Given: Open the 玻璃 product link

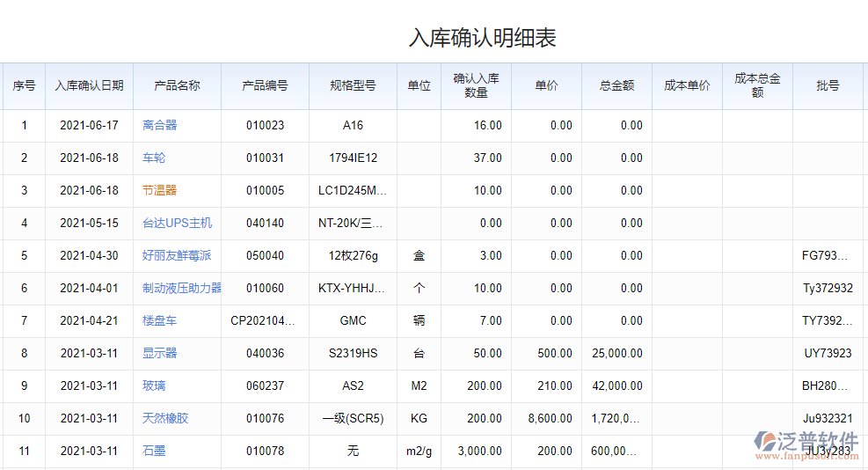Looking at the screenshot, I should point(154,386).
